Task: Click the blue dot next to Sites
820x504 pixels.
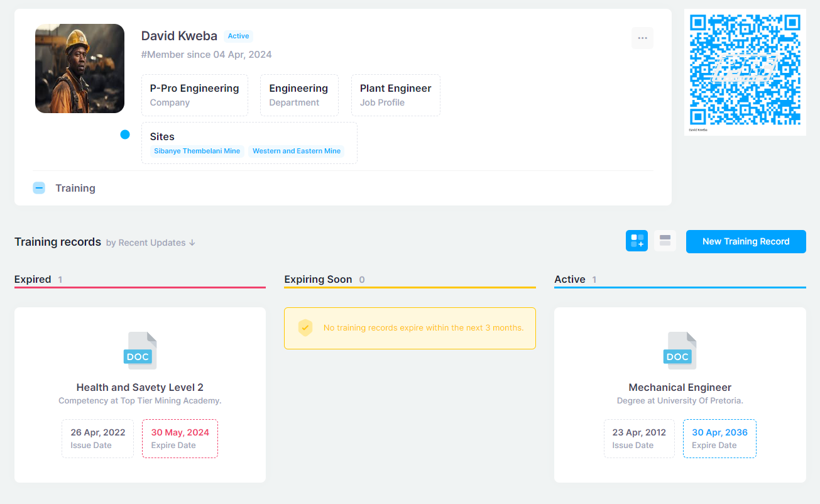Action: point(125,134)
